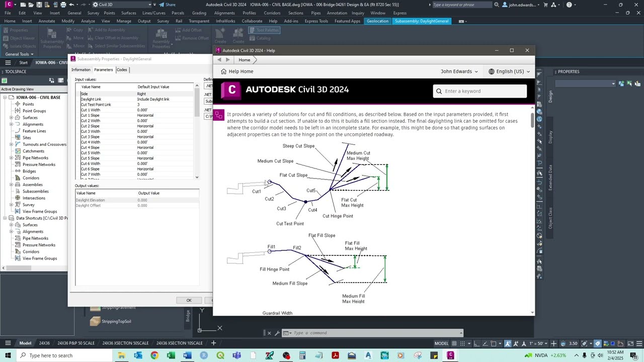Select the Parameters tab
The image size is (644, 362).
point(103,70)
